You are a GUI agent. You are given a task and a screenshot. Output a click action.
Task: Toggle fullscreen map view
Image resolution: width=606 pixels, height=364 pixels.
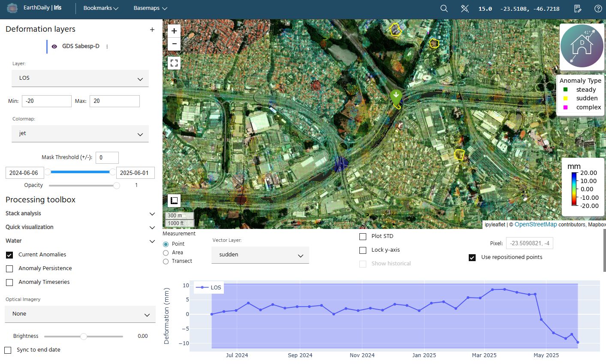[174, 63]
